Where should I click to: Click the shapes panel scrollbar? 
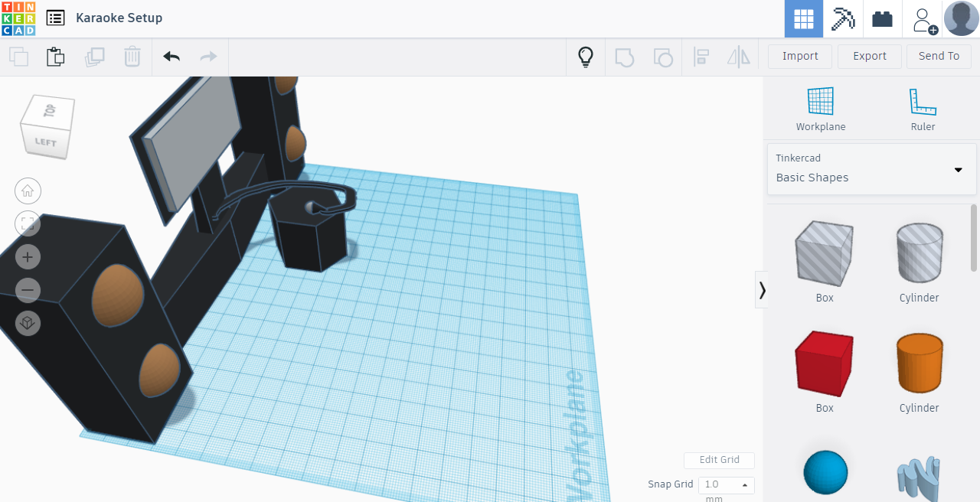click(974, 237)
